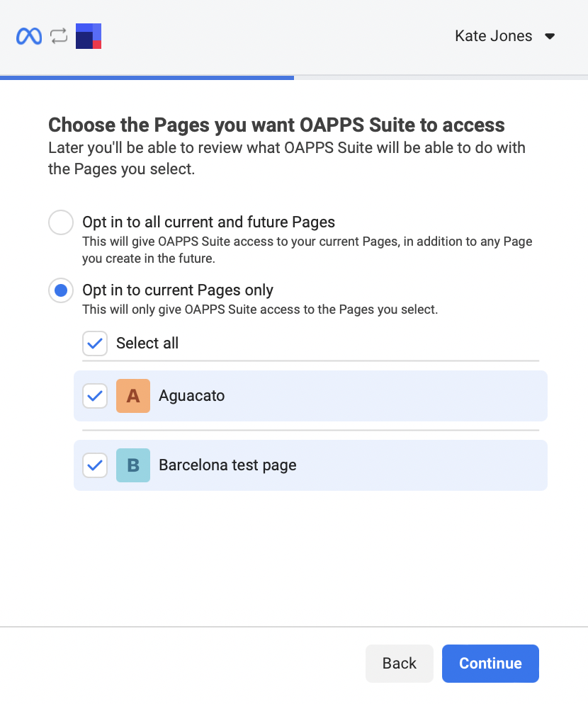Image resolution: width=588 pixels, height=704 pixels.
Task: Click Opt in to all current and future label
Action: click(208, 222)
